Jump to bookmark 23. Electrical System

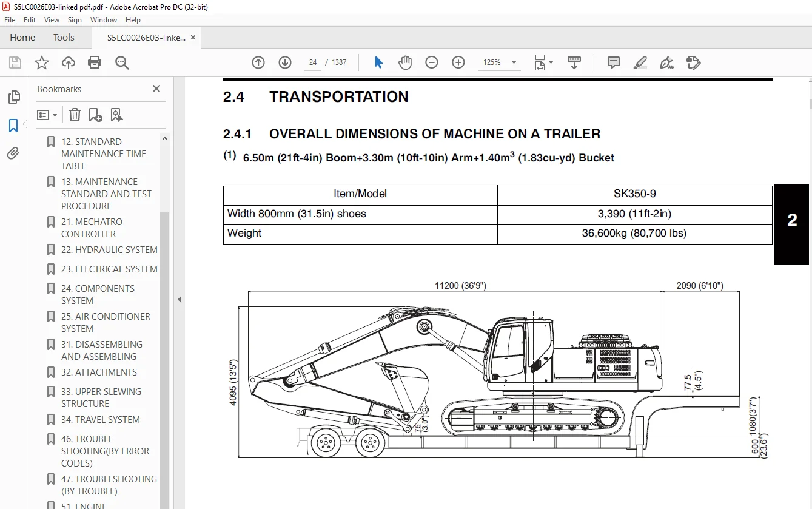click(x=109, y=269)
